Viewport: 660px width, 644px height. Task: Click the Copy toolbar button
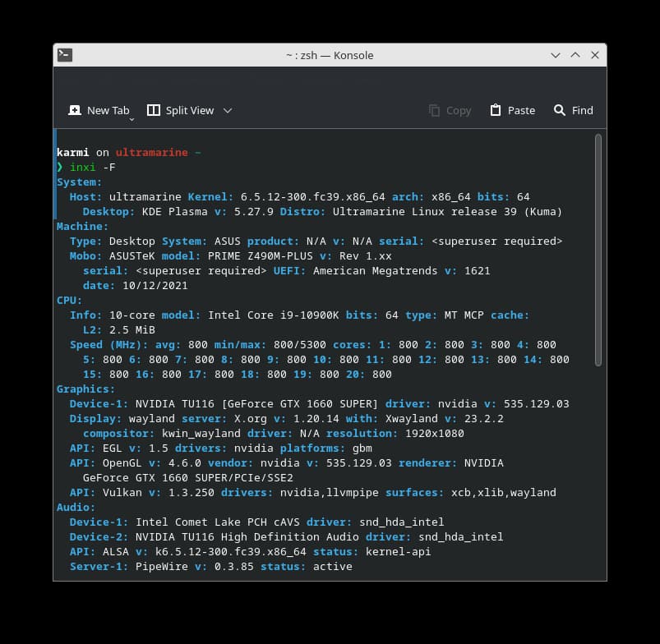pos(450,111)
